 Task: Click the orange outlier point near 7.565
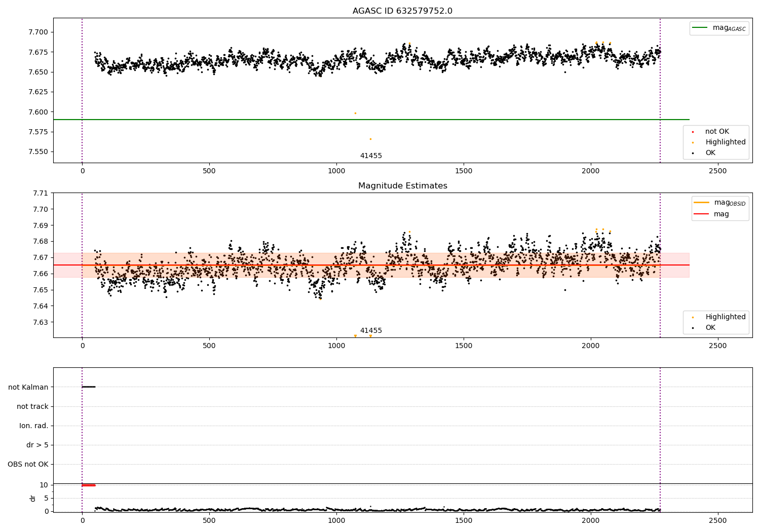coord(370,139)
